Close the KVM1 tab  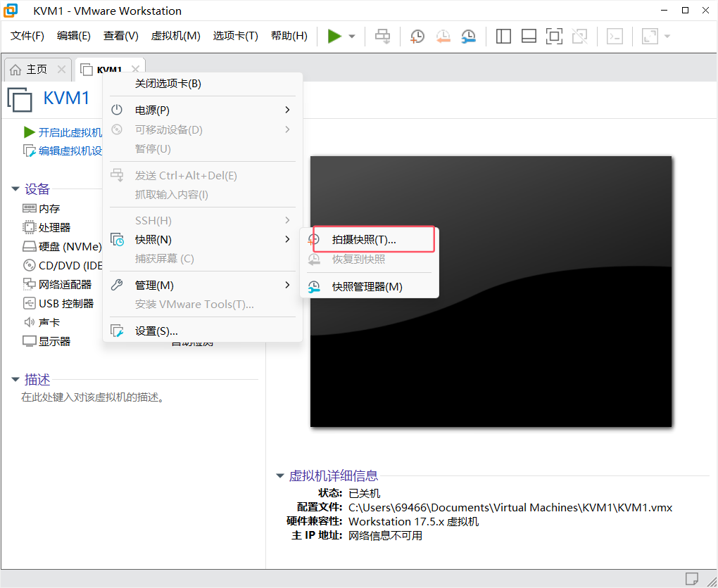pyautogui.click(x=135, y=69)
